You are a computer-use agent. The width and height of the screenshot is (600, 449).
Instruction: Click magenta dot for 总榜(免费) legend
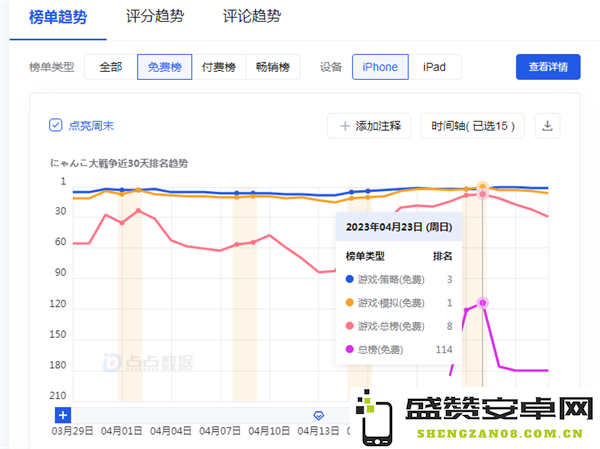(x=349, y=349)
